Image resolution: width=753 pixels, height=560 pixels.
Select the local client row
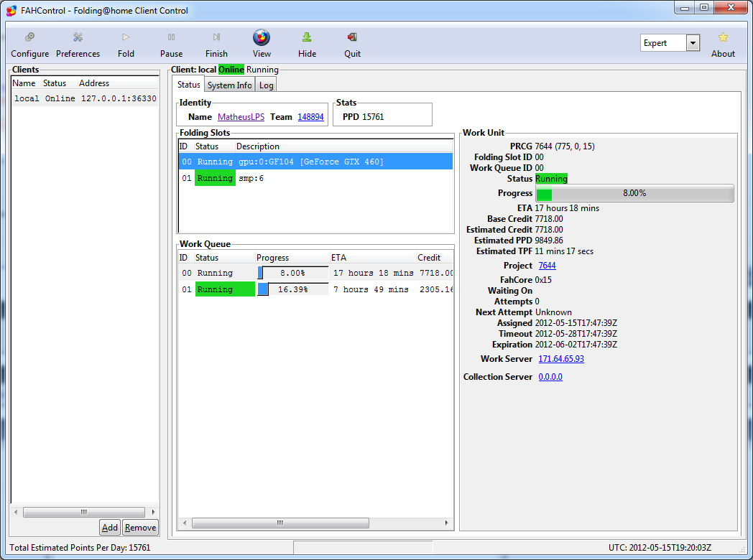pyautogui.click(x=85, y=98)
